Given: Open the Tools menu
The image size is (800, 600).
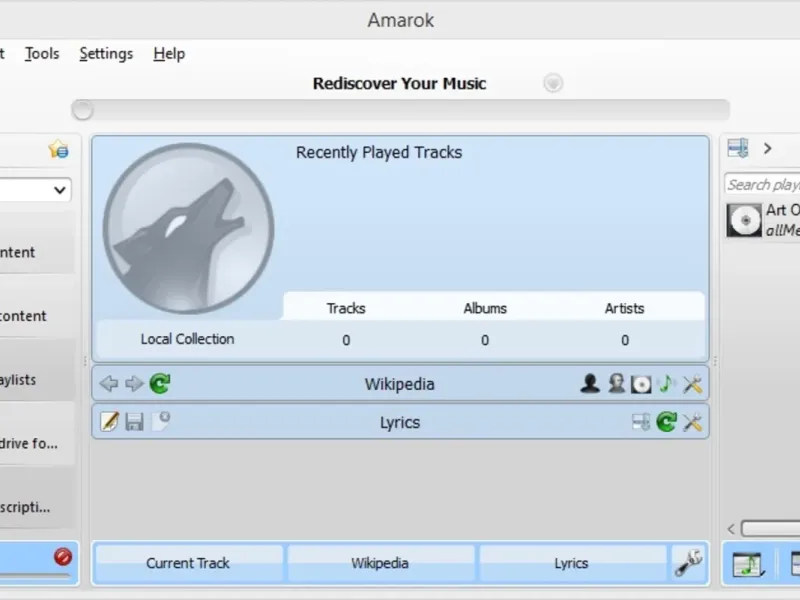Looking at the screenshot, I should 42,54.
